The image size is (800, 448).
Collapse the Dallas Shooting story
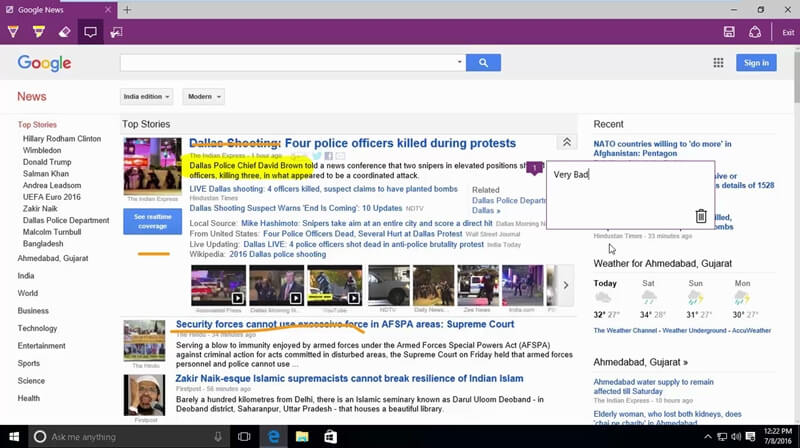click(x=566, y=143)
